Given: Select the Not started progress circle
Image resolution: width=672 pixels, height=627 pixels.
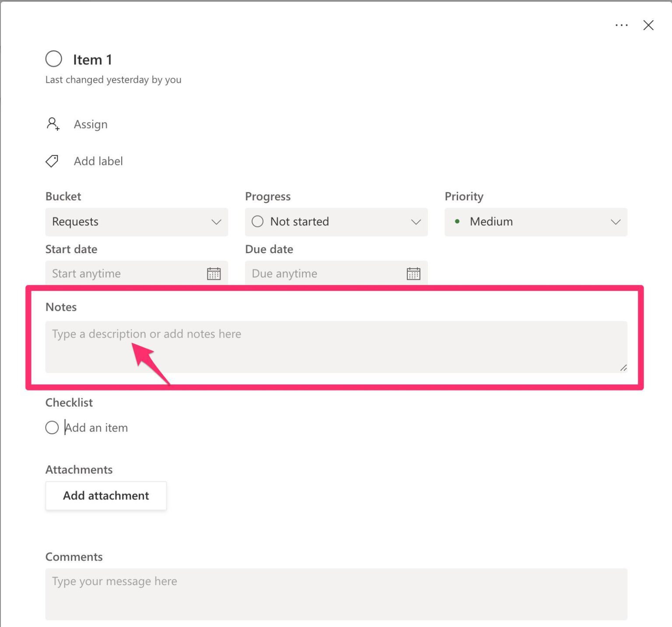Looking at the screenshot, I should [258, 222].
